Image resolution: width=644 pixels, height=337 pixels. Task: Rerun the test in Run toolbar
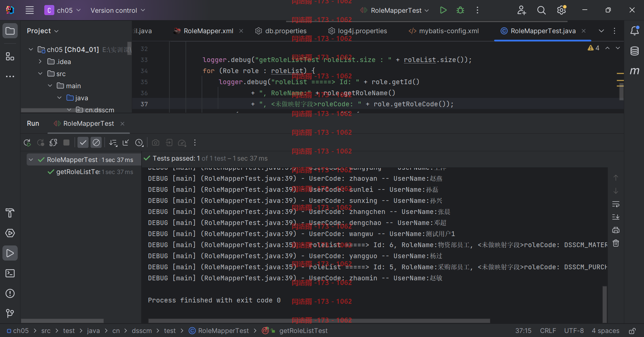click(27, 143)
